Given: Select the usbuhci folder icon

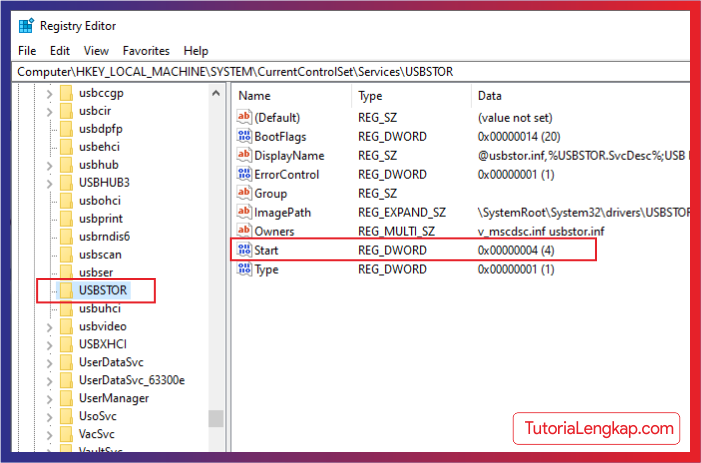Looking at the screenshot, I should coord(66,308).
